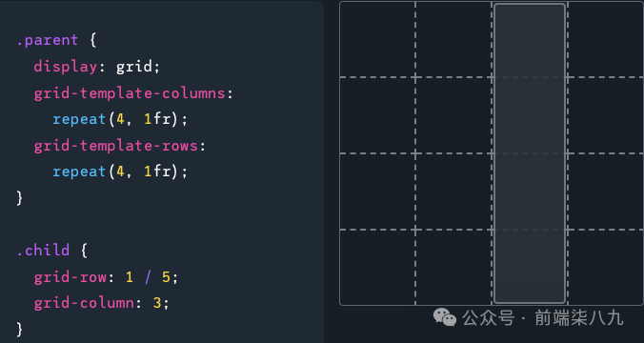The height and width of the screenshot is (343, 644).
Task: Click the .child selector text
Action: [x=43, y=250]
